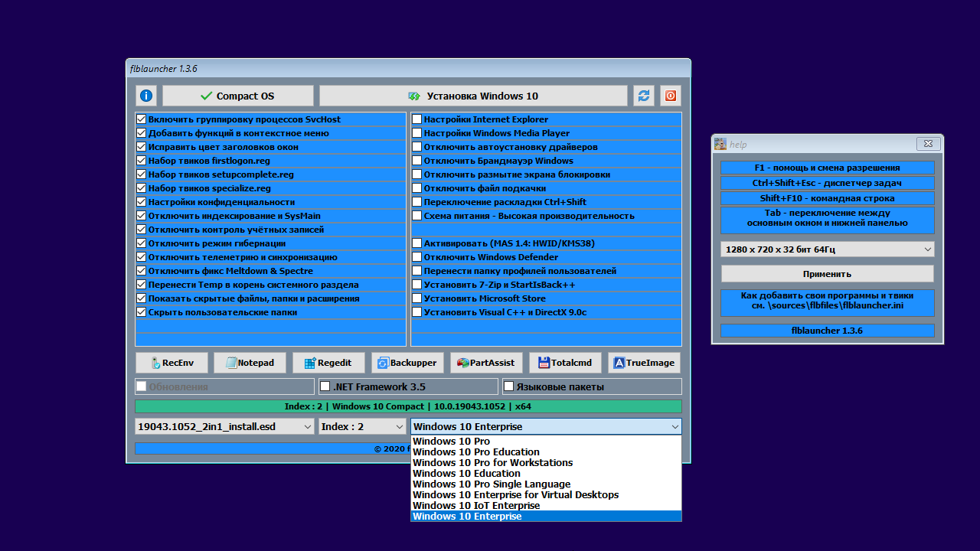
Task: Launch PartAssist partition manager
Action: [x=486, y=363]
